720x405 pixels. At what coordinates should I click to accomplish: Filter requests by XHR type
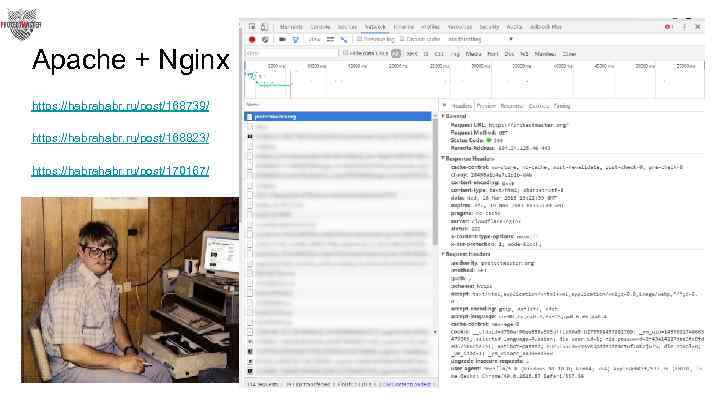(x=412, y=54)
